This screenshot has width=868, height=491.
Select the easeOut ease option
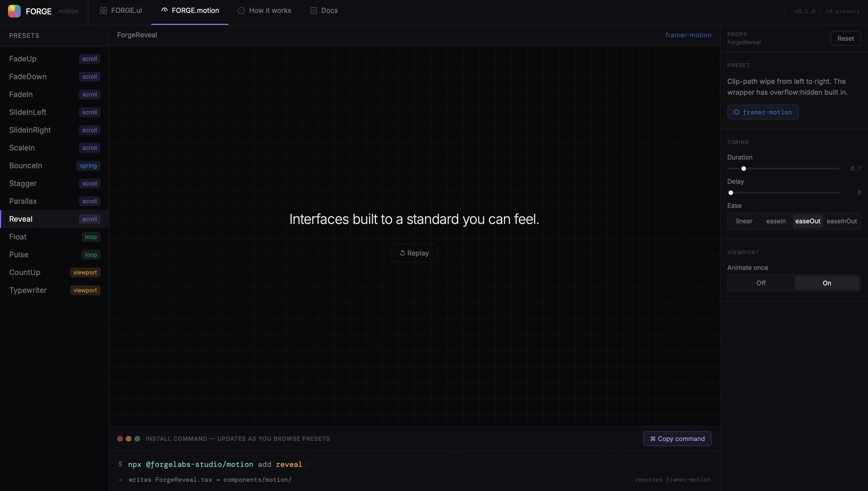(808, 221)
